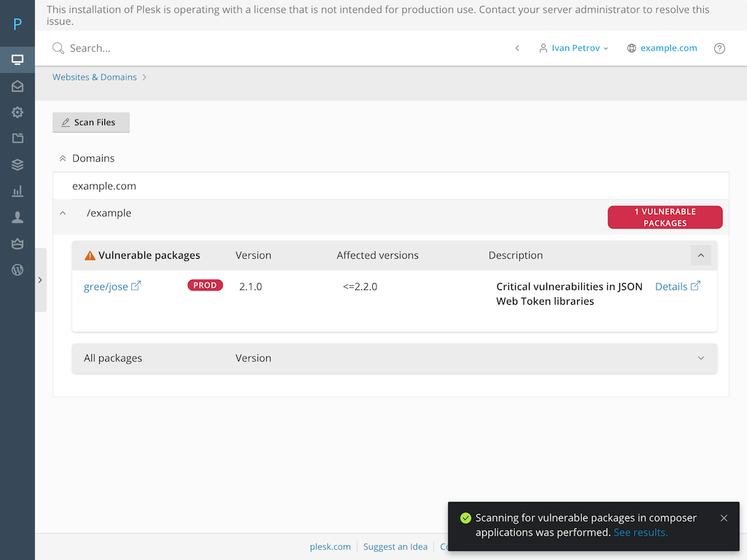Expand the sidebar with arrow handle
Screen dimensions: 747x560
(x=40, y=280)
